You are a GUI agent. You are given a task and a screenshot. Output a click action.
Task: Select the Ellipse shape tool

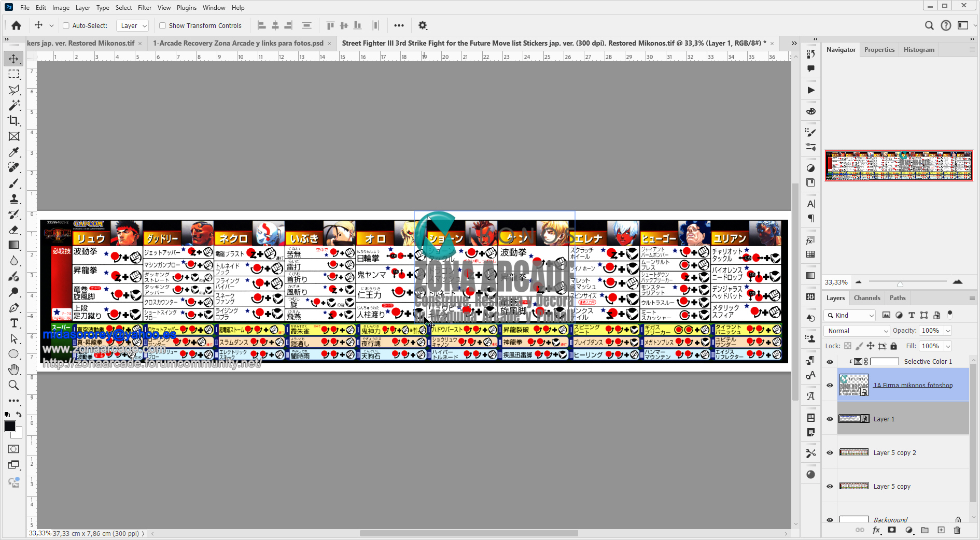(14, 354)
